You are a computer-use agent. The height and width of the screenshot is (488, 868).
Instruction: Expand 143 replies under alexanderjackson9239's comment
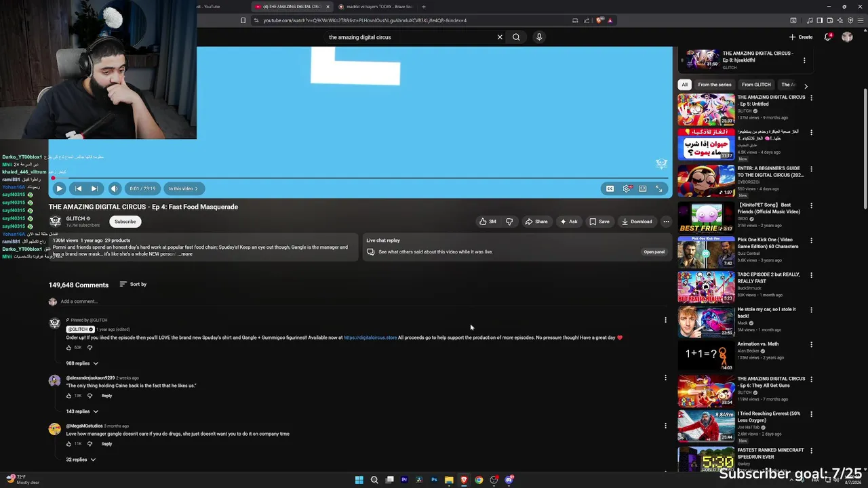click(82, 411)
